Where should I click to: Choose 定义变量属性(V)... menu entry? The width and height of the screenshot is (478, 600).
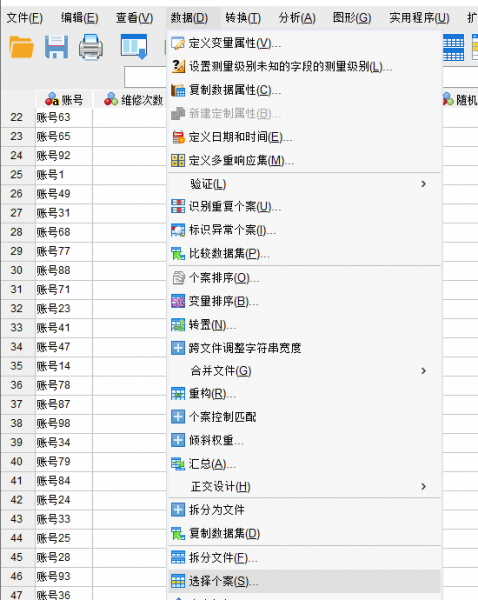[x=305, y=43]
